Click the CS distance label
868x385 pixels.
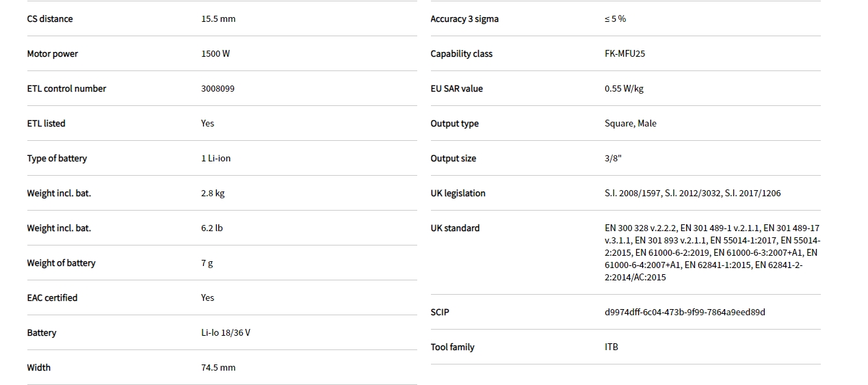click(50, 19)
